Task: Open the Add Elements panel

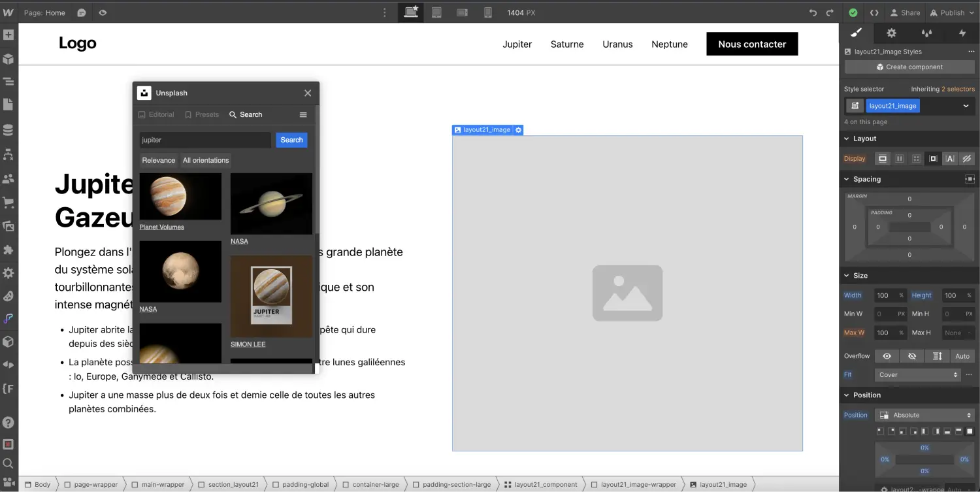Action: 8,34
